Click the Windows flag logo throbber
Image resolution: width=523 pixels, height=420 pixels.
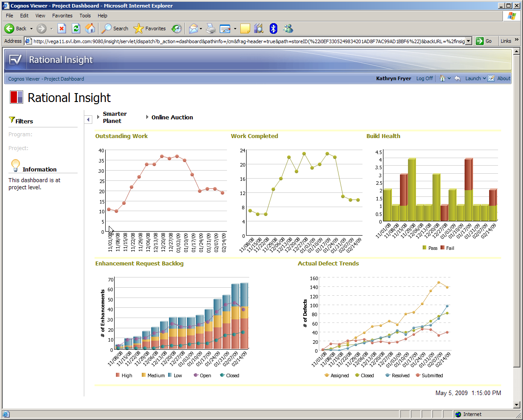[x=512, y=16]
